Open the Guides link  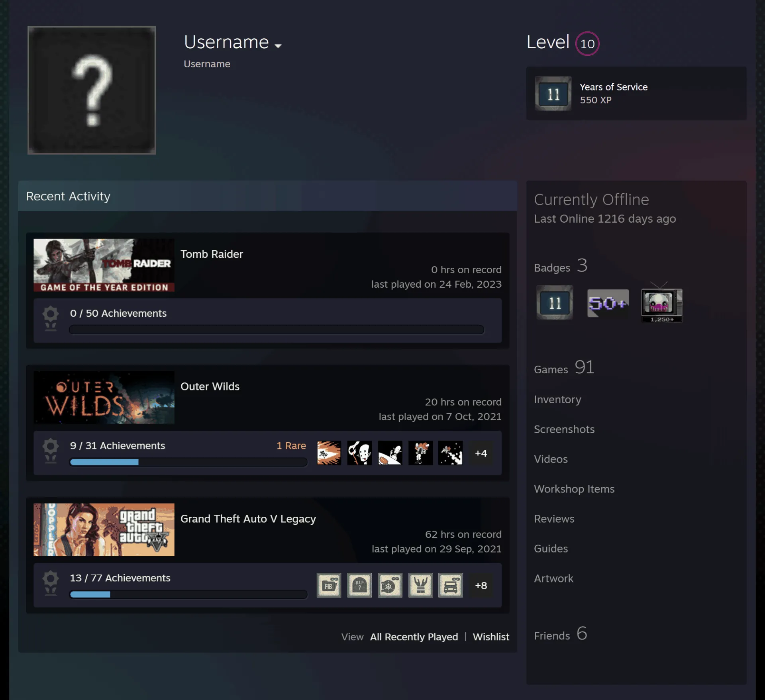[551, 549]
